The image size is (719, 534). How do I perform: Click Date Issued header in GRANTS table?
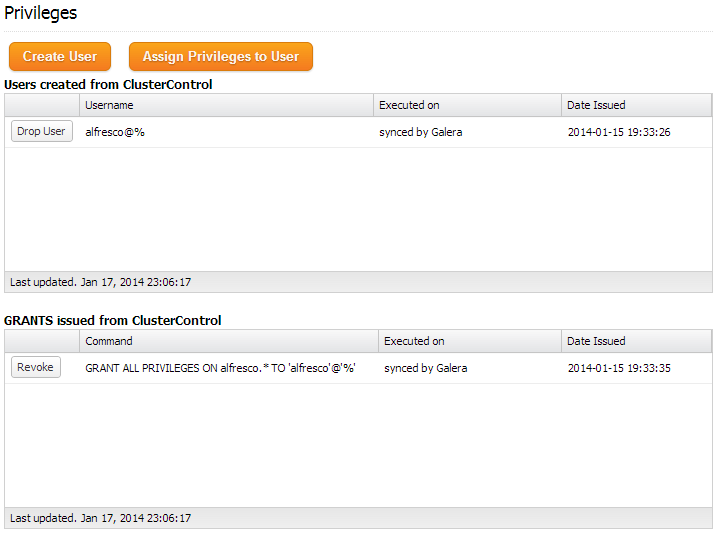596,341
